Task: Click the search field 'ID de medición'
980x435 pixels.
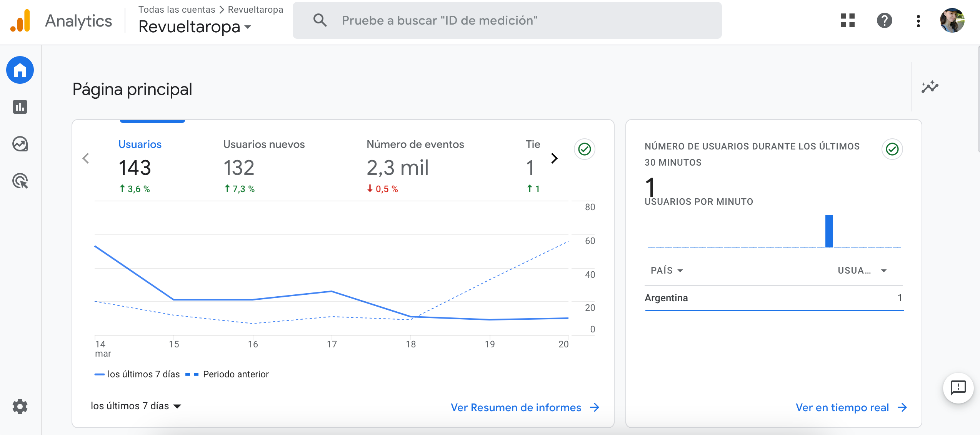Action: 508,20
